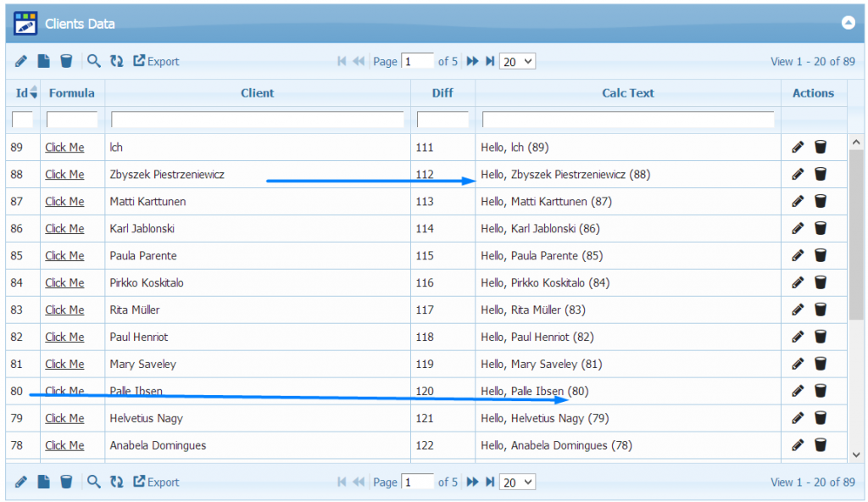The image size is (868, 502).
Task: Click the top toolbar add record icon
Action: [43, 61]
